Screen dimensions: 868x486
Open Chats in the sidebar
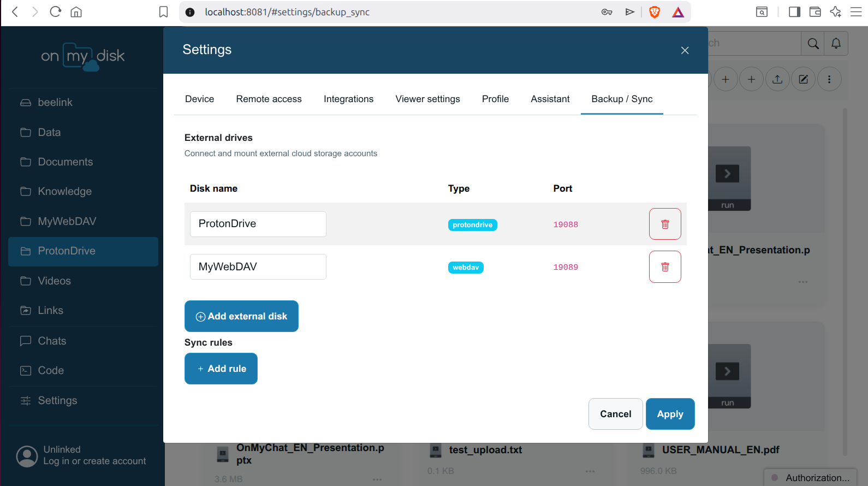coord(83,341)
